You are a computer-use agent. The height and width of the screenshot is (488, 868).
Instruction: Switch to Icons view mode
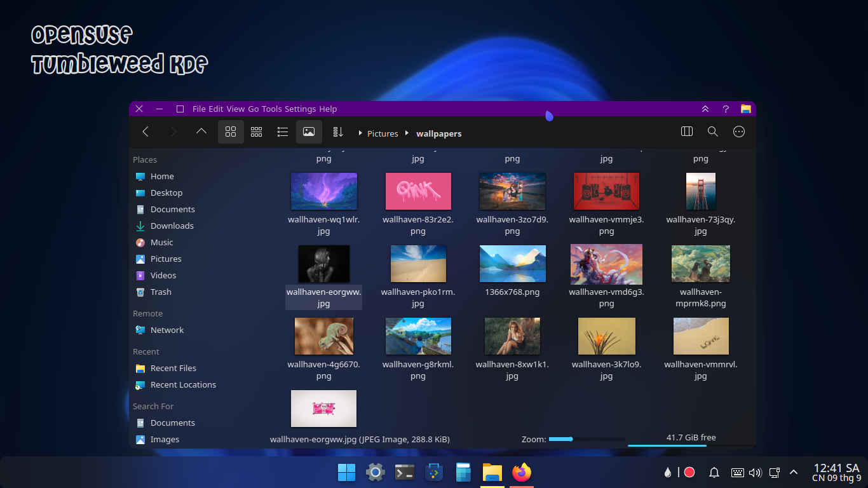pos(231,132)
